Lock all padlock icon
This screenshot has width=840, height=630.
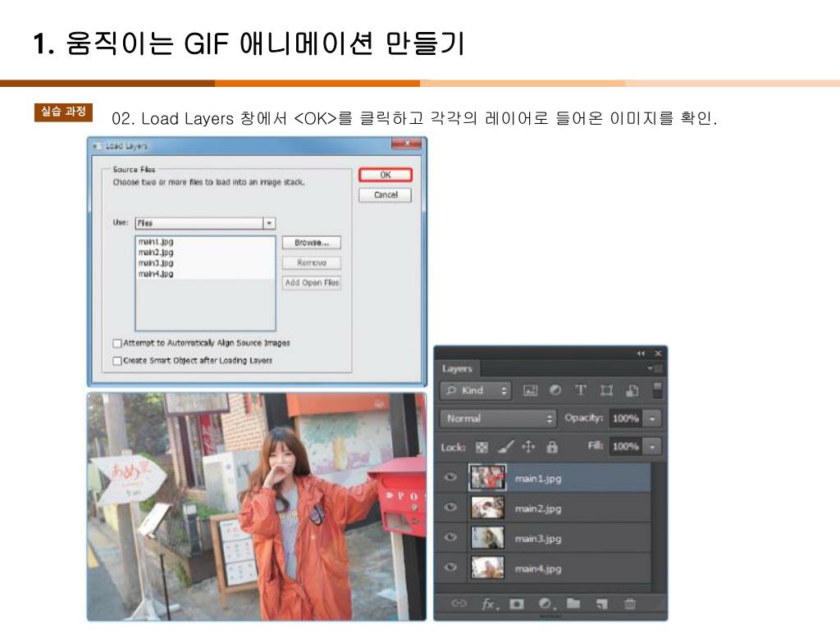(552, 446)
